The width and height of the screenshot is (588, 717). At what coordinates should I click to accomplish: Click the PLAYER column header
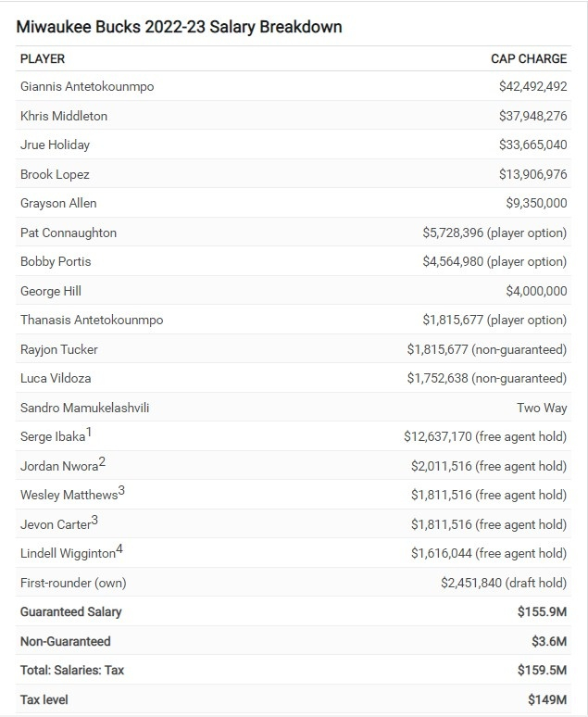[43, 58]
